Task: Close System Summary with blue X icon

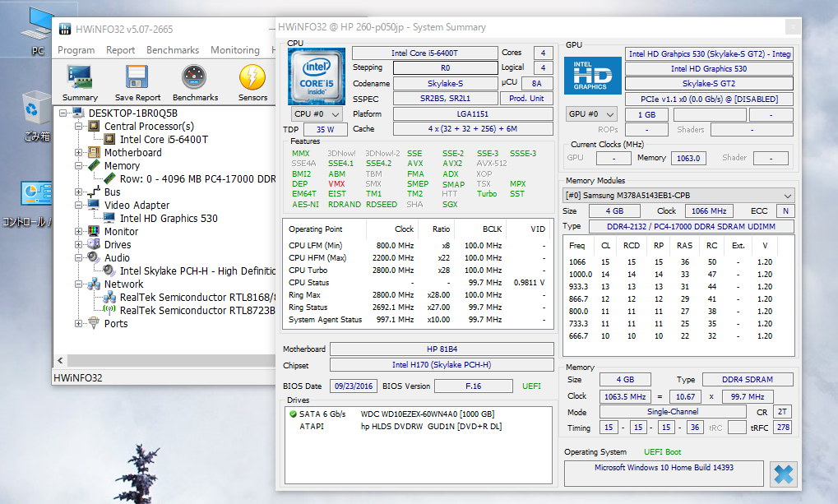Action: click(784, 474)
